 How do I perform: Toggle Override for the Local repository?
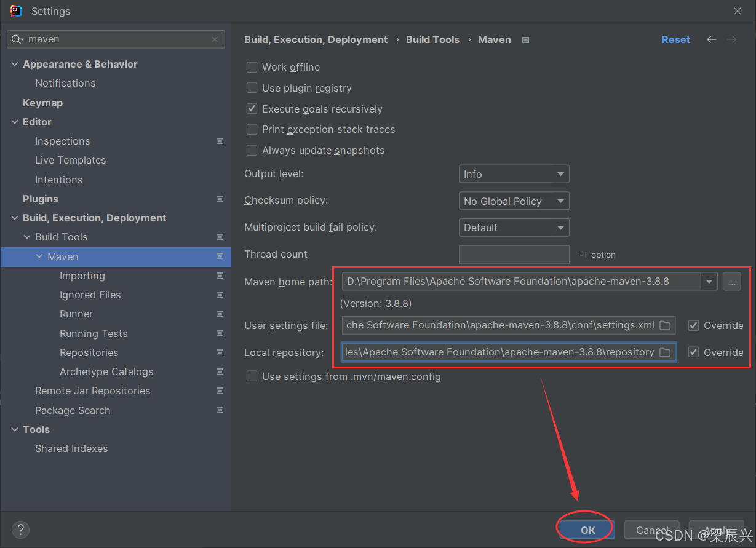(x=693, y=352)
